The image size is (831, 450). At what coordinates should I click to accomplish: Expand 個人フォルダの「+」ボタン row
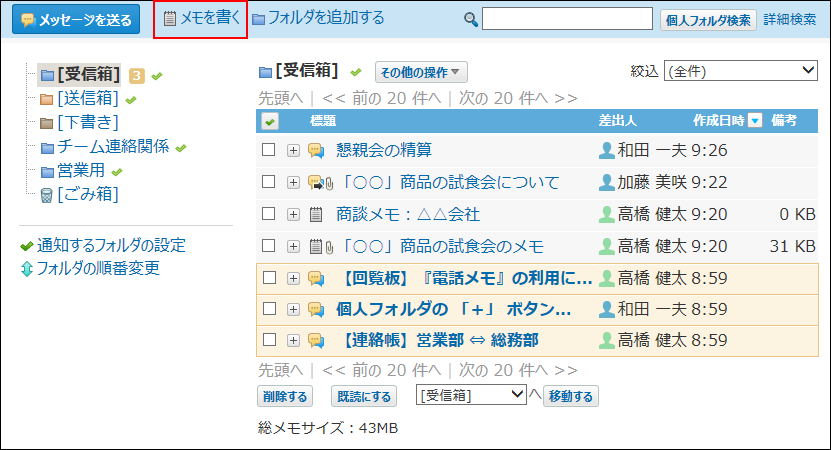click(293, 309)
